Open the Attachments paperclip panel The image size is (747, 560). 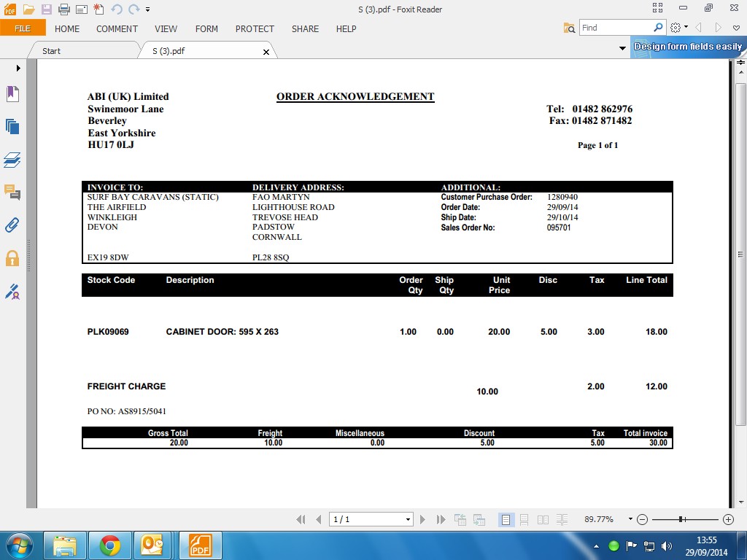12,225
